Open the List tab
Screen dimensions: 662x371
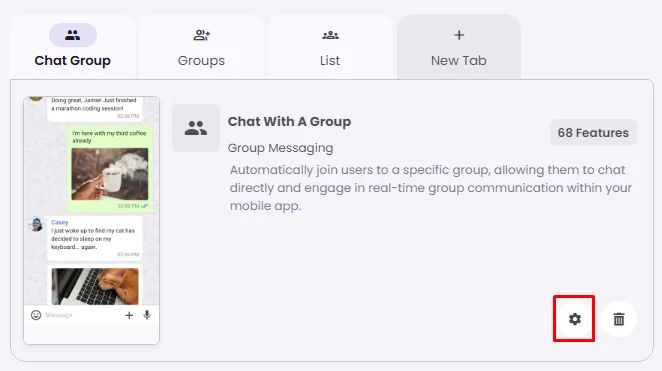click(x=330, y=46)
